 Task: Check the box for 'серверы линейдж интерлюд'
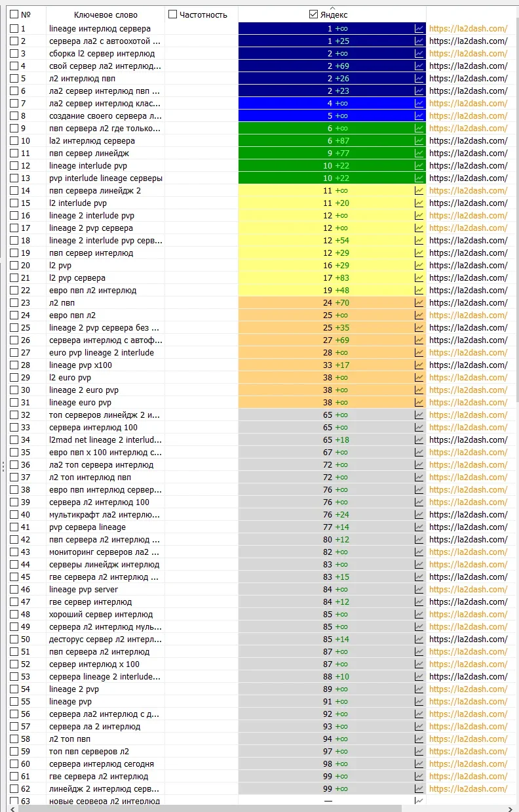pyautogui.click(x=14, y=564)
